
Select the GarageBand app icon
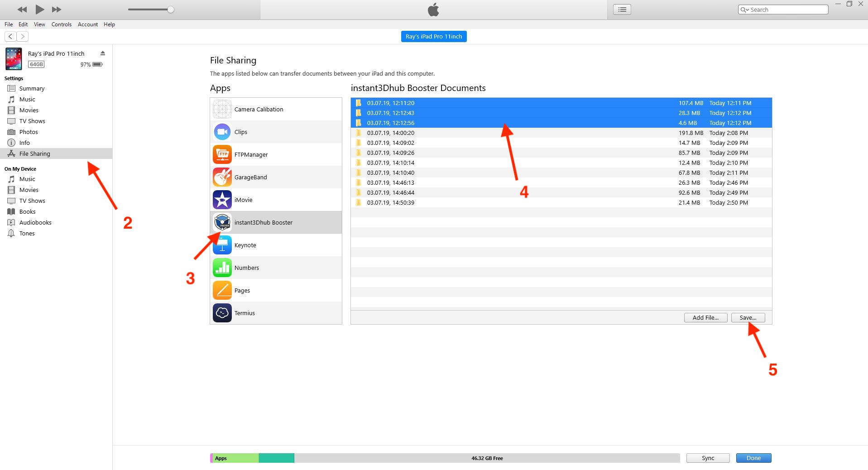[x=222, y=177]
